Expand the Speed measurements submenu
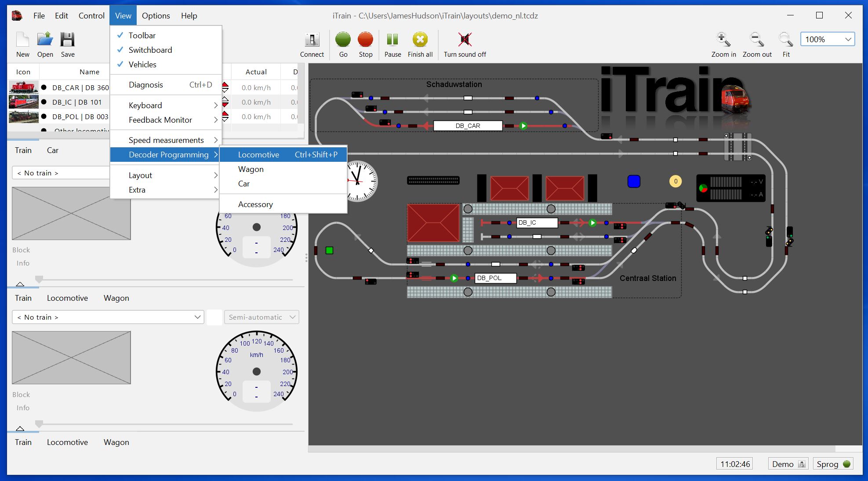 (166, 140)
